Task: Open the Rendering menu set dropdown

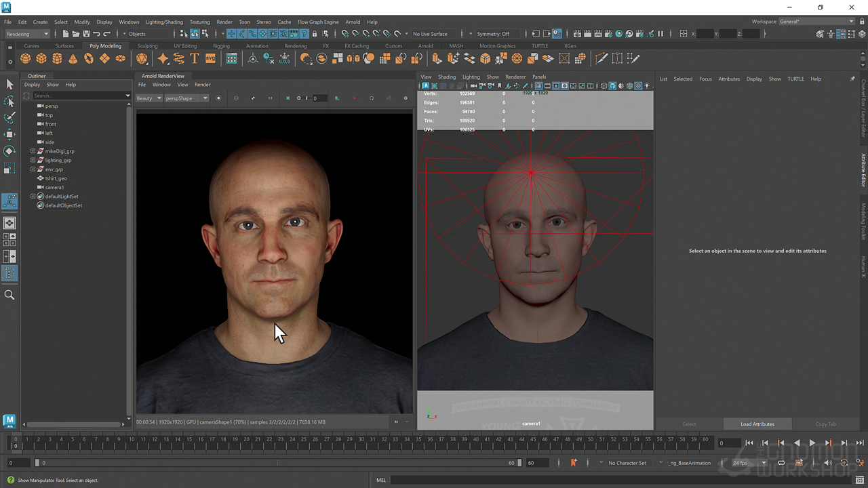Action: (x=27, y=34)
